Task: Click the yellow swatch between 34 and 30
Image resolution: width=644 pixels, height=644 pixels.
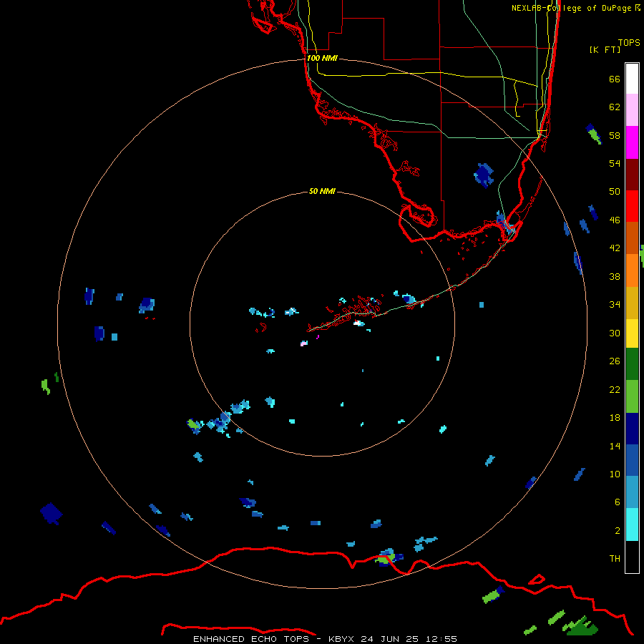Action: [x=632, y=333]
